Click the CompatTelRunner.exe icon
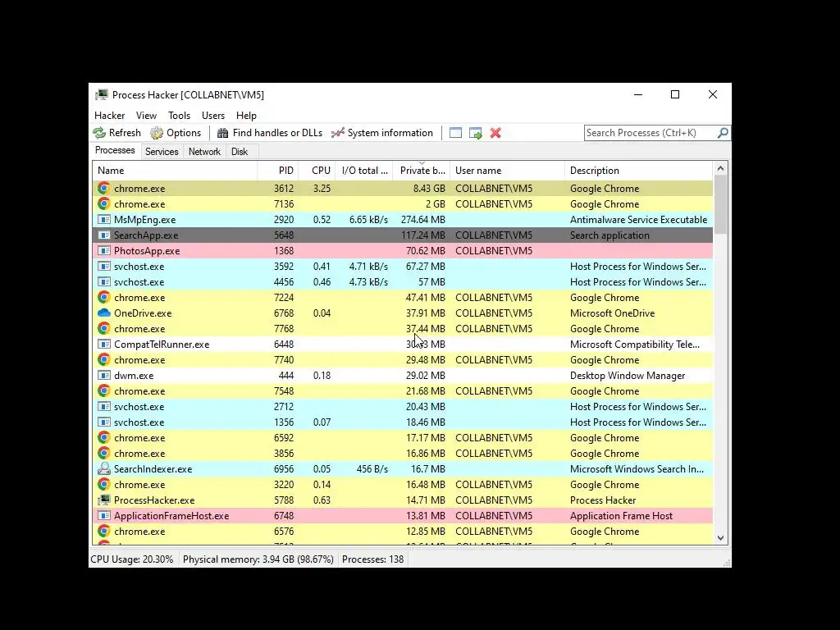This screenshot has width=840, height=630. (104, 345)
